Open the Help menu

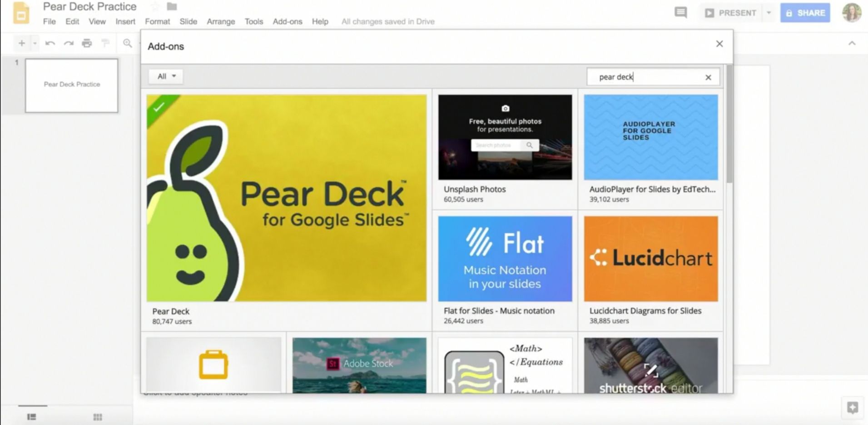click(320, 21)
